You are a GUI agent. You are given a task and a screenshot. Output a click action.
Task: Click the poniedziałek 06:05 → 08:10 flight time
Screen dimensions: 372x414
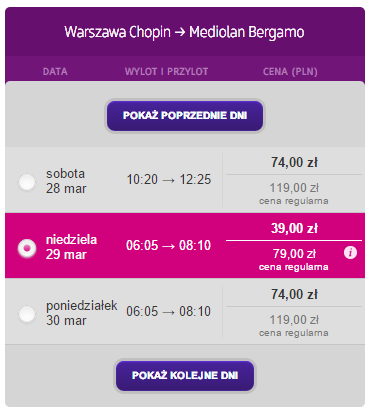(168, 312)
